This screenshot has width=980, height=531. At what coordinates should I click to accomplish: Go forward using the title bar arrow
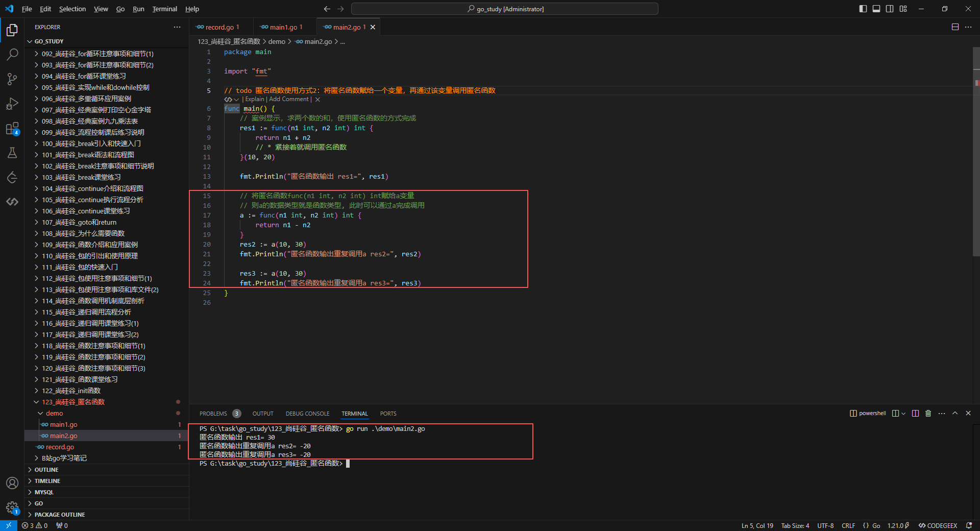click(340, 9)
